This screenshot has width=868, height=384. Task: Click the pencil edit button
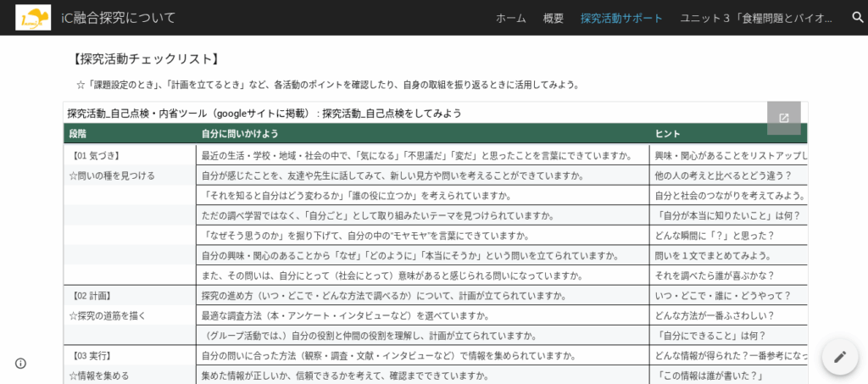click(839, 357)
